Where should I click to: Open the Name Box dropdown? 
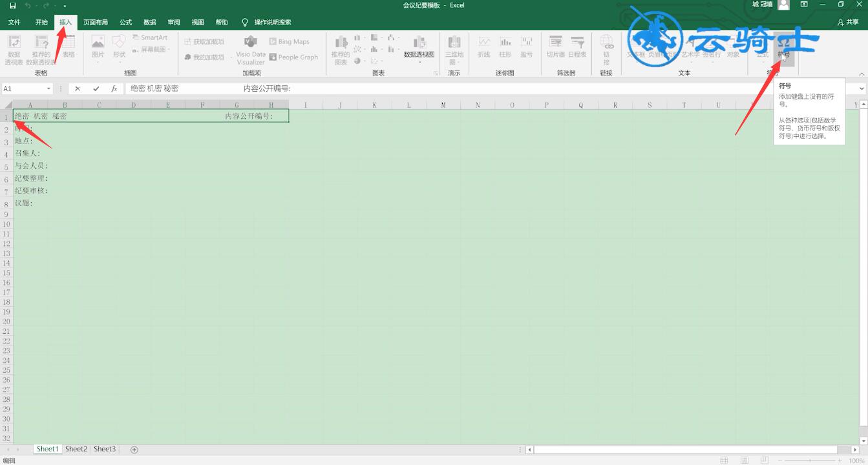48,88
